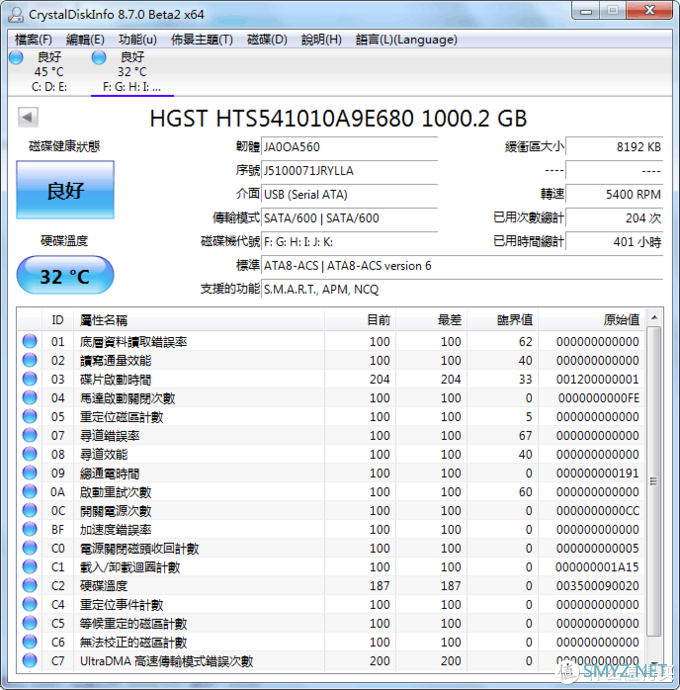The height and width of the screenshot is (690, 680).
Task: Click the raw value 003500090020
Action: pyautogui.click(x=597, y=586)
